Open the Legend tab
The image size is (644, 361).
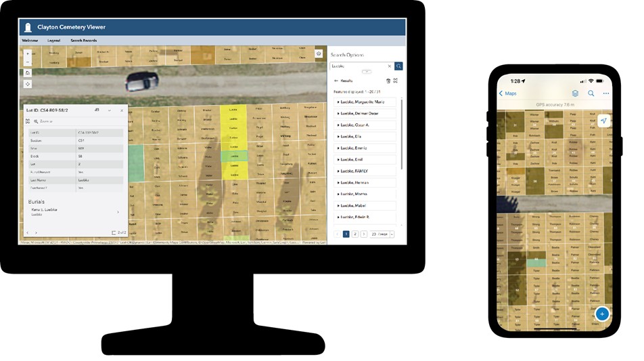54,41
